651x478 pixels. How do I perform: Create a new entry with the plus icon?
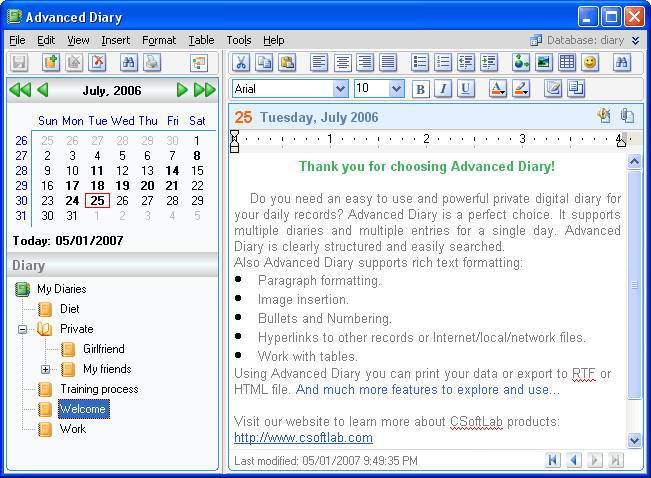click(x=51, y=63)
